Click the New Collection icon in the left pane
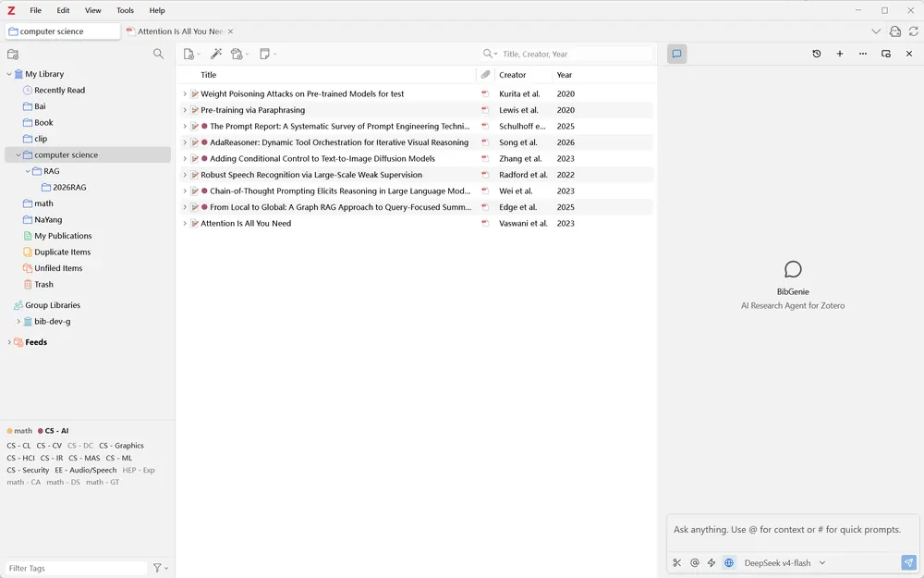Viewport: 924px width, 578px height. tap(12, 55)
